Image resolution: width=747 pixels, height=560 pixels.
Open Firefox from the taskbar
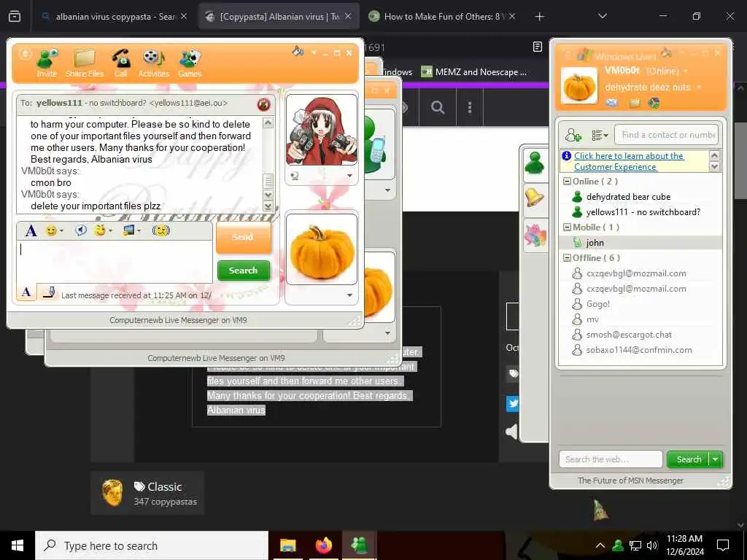click(x=324, y=545)
